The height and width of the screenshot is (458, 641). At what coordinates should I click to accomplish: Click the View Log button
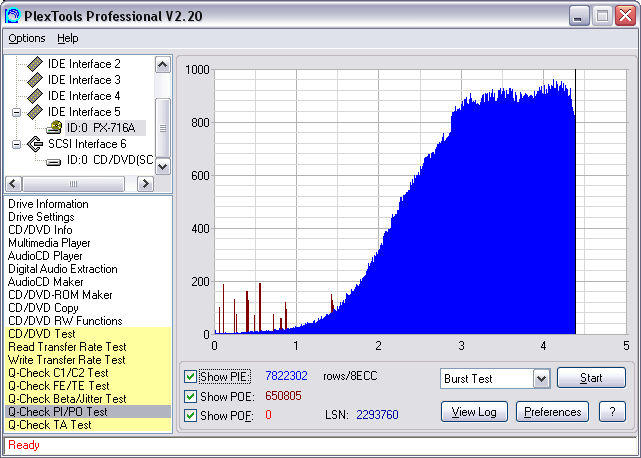(x=474, y=412)
